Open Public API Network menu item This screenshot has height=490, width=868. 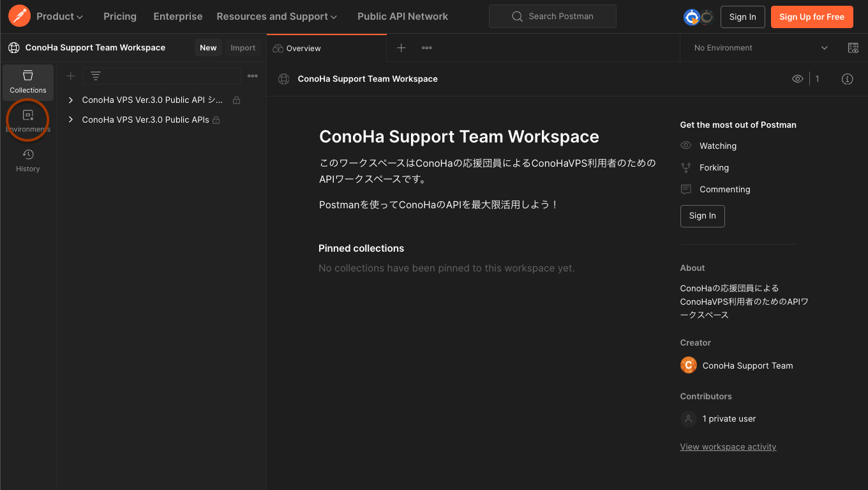pyautogui.click(x=403, y=17)
